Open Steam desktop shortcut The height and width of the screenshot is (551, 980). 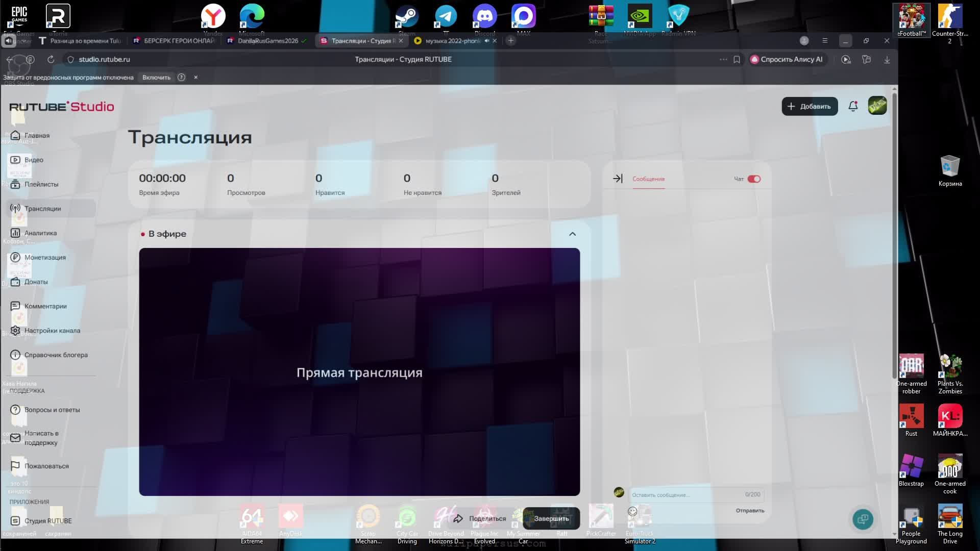click(407, 19)
